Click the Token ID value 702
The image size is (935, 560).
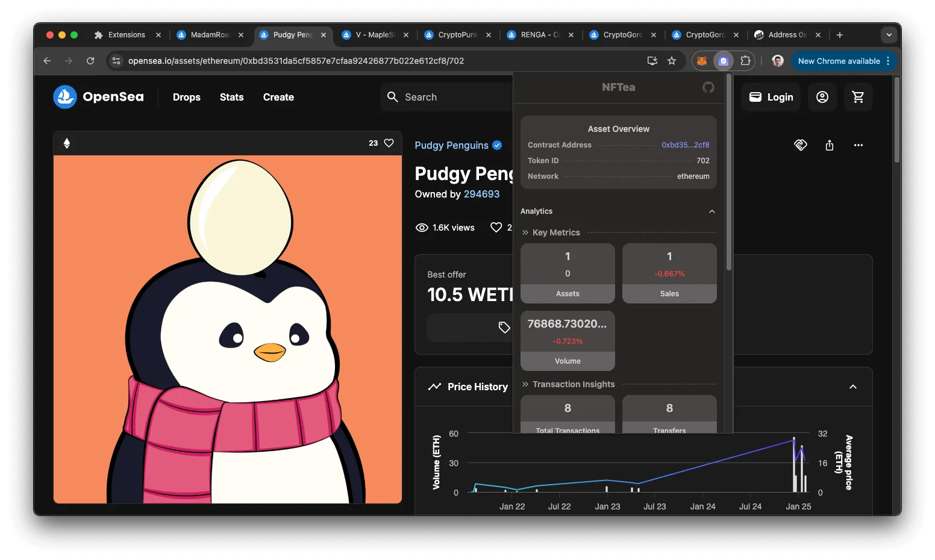pos(703,161)
